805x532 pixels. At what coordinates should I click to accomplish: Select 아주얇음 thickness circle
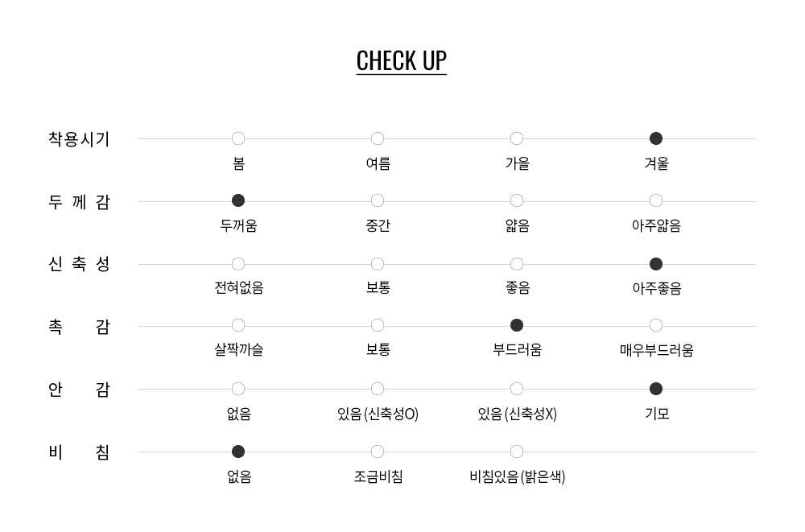point(656,200)
